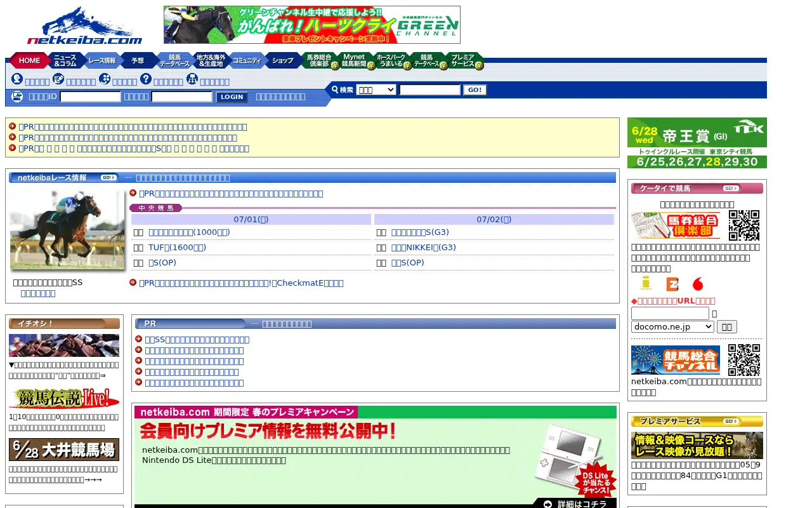The height and width of the screenshot is (508, 812).
Task: Open the HOME navigation tab
Action: click(x=29, y=61)
